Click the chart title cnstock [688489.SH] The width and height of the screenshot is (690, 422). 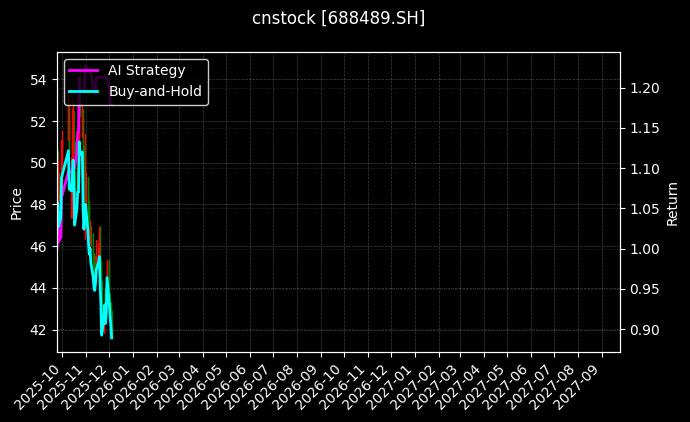click(x=338, y=18)
